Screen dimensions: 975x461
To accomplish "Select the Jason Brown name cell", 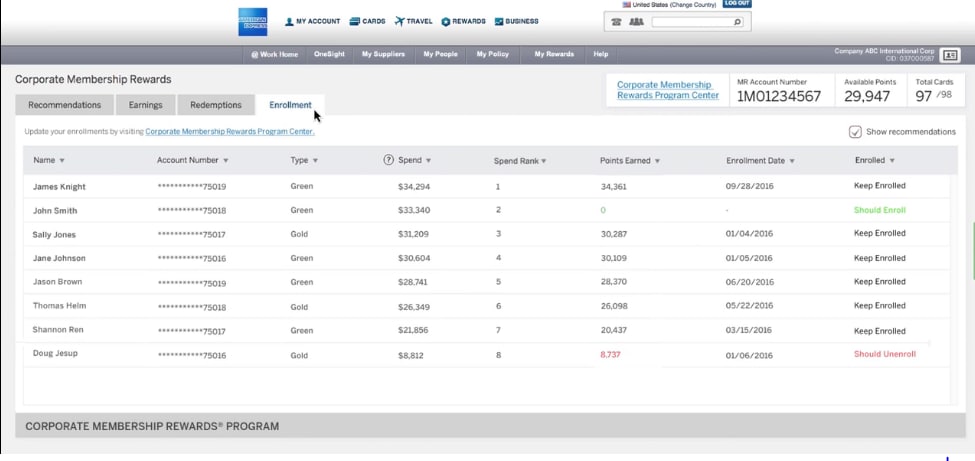I will 57,282.
